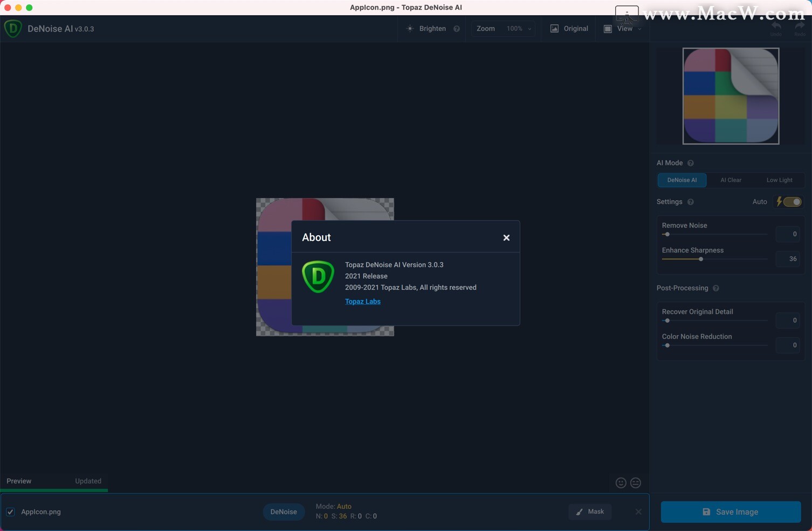Click the DeNoise AI shield logo
Screen dimensions: 812x531
13,29
